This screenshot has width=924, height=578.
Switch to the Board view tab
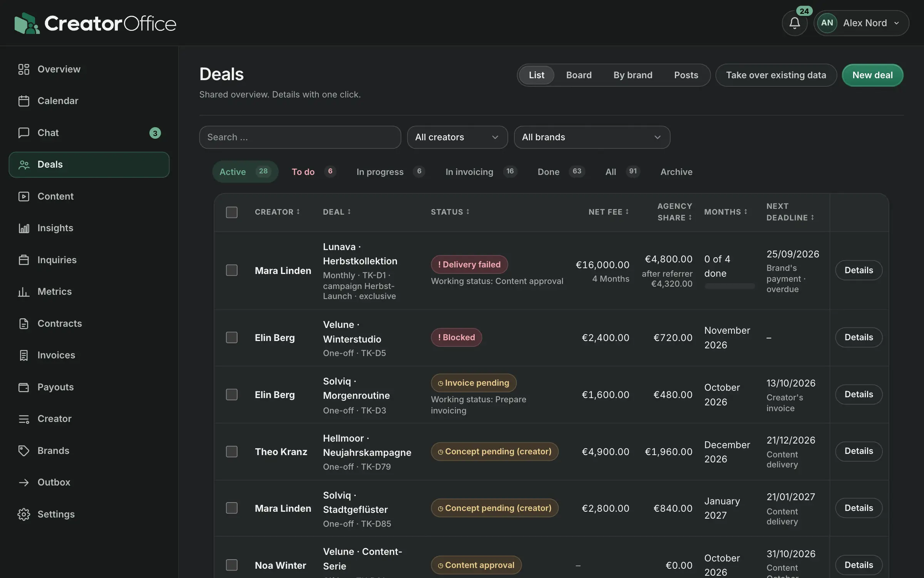579,75
